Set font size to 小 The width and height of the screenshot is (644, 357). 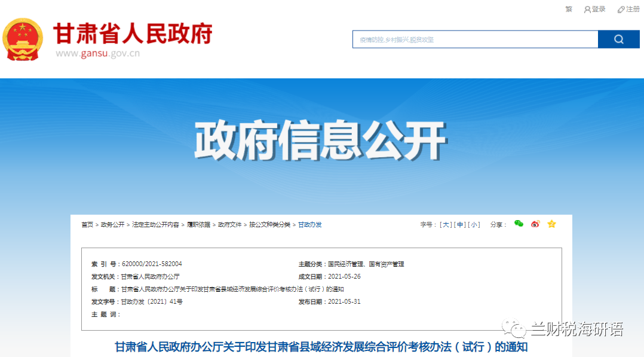click(x=474, y=225)
